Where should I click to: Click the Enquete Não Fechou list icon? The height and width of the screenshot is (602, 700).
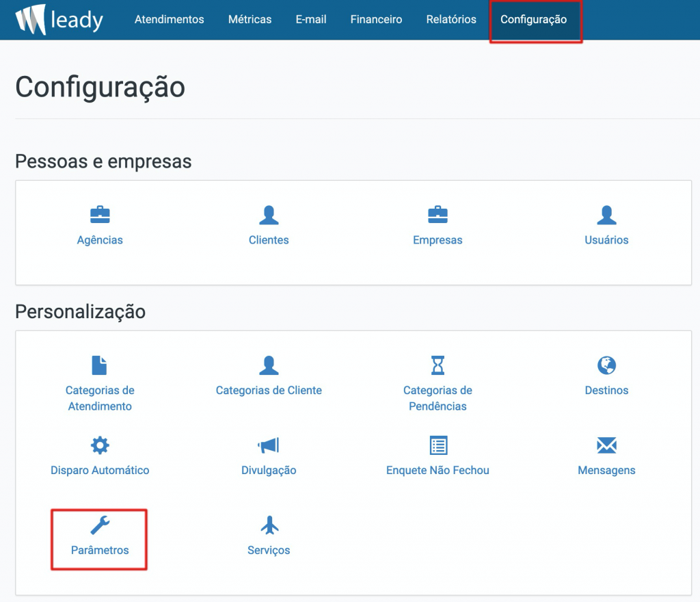click(x=438, y=445)
